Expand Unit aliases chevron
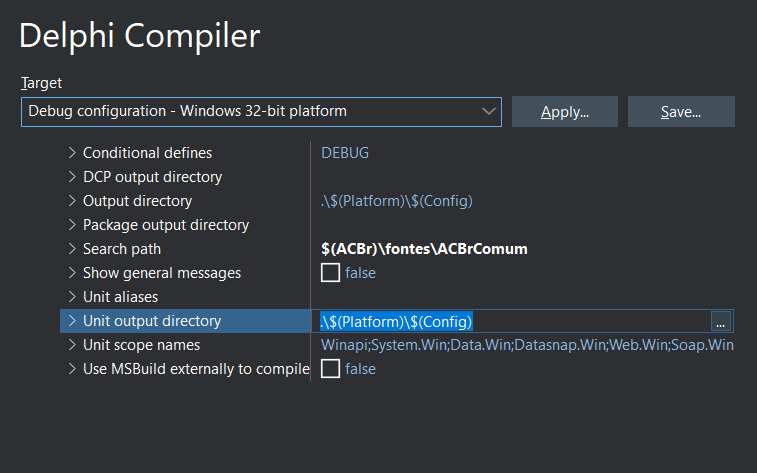Viewport: 757px width, 473px height. (72, 297)
